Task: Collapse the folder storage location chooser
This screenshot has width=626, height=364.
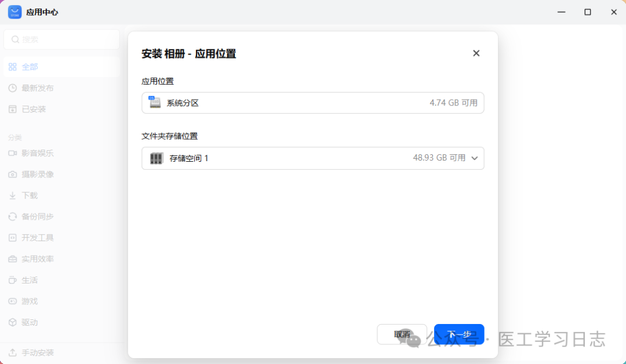Action: pos(474,158)
